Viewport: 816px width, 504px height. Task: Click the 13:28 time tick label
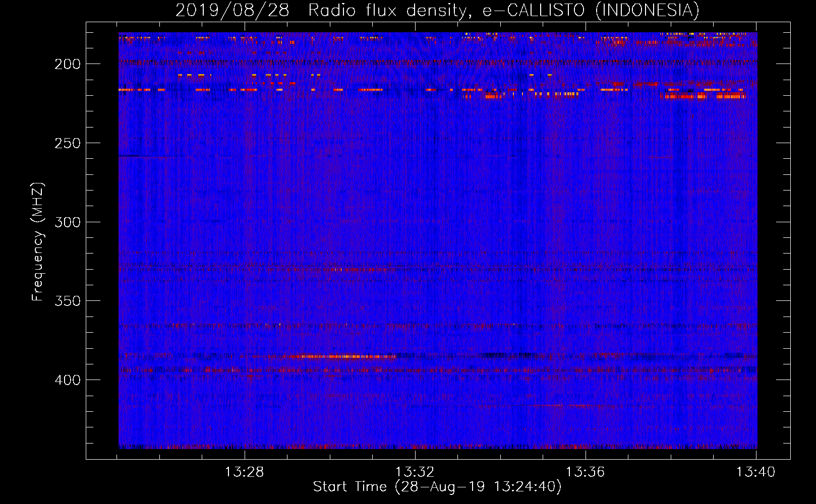(244, 472)
